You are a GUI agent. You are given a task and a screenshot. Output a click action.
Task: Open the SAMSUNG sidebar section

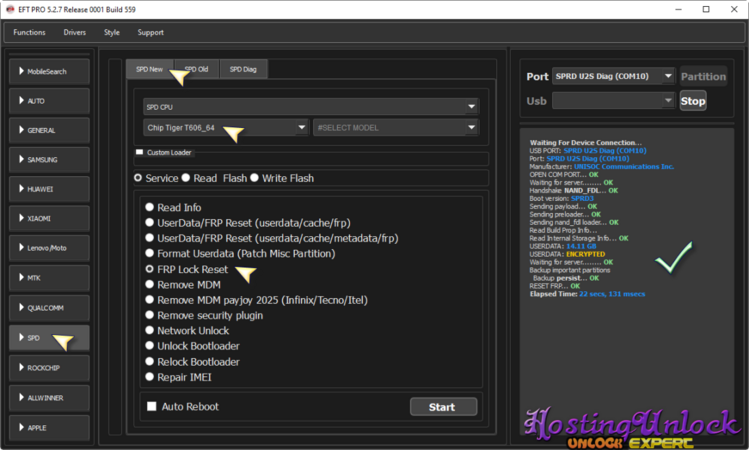pos(48,160)
